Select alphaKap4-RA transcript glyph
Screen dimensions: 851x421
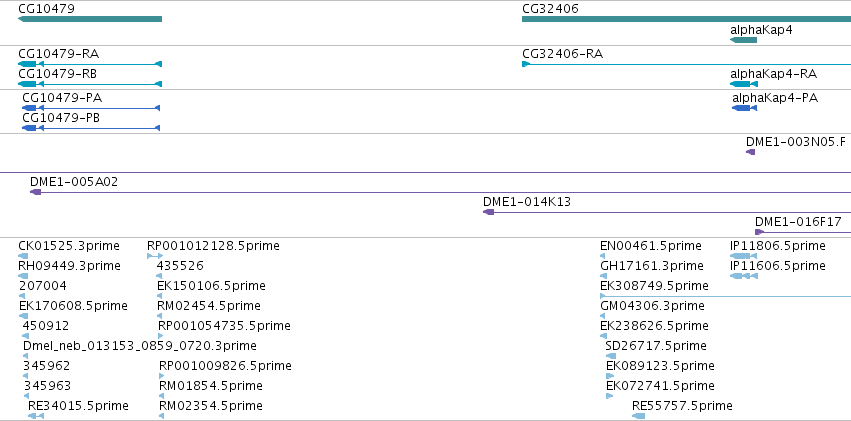coord(744,84)
